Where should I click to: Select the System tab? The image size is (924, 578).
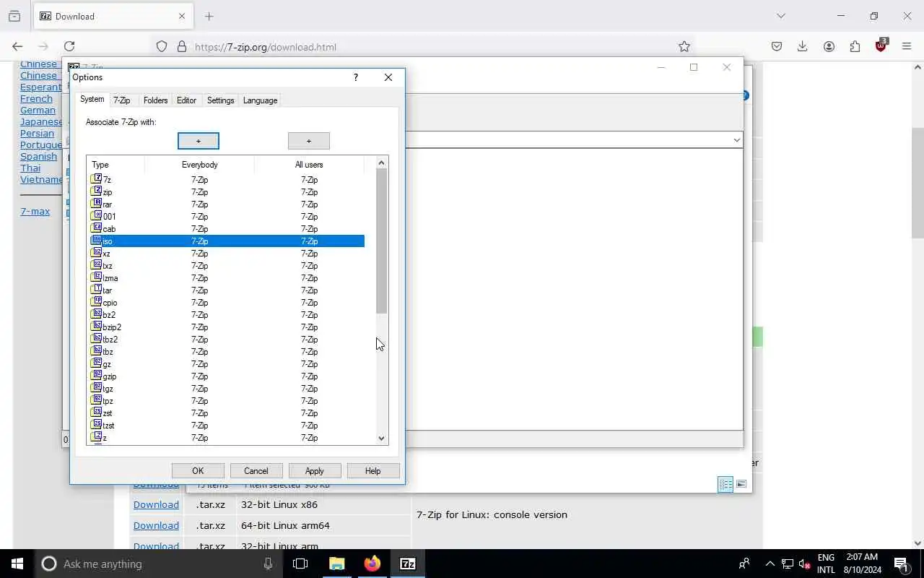click(92, 99)
